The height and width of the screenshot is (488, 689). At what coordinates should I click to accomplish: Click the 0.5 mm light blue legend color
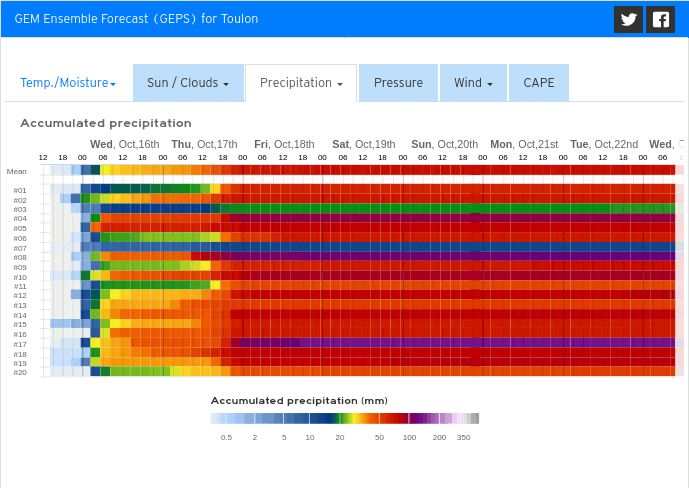coord(226,418)
